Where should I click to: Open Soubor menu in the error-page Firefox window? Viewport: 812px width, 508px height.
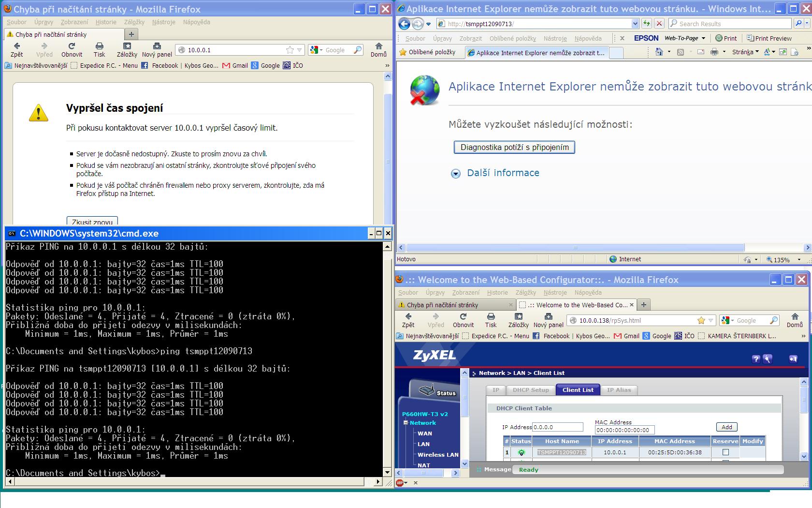tap(16, 22)
